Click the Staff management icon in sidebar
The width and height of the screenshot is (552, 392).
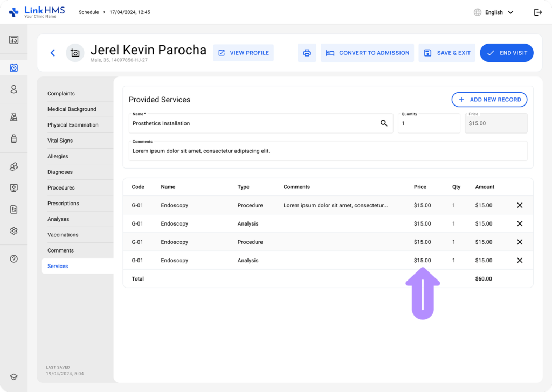pos(13,166)
